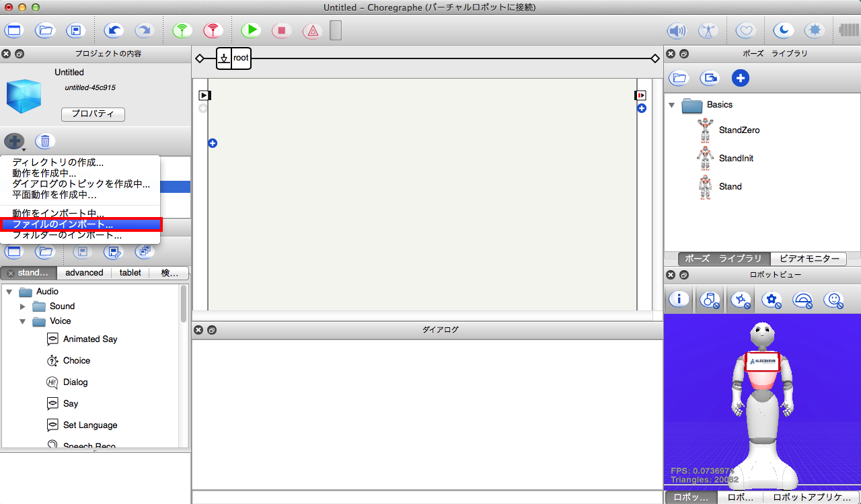Collapse the Voice folder
Image resolution: width=861 pixels, height=504 pixels.
pos(23,321)
